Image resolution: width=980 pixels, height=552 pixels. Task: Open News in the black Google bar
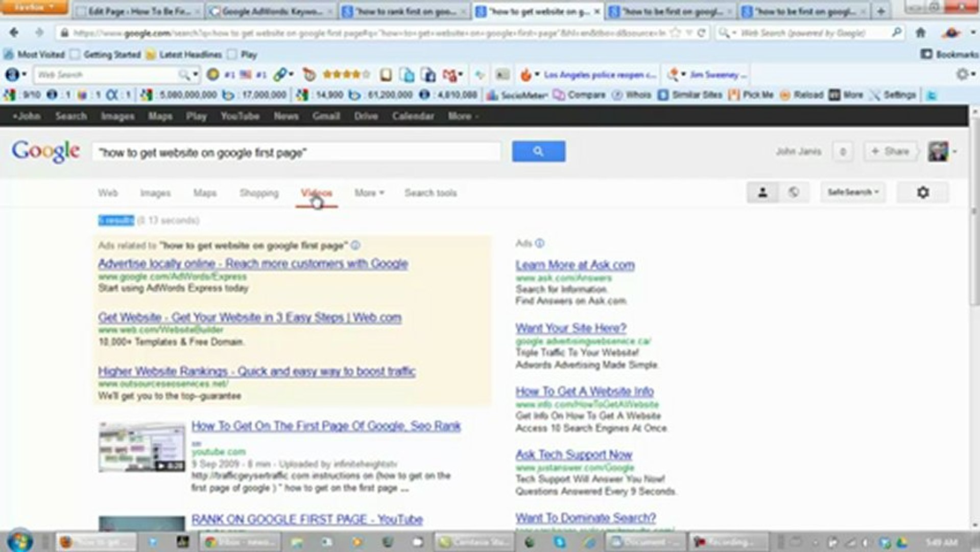285,117
